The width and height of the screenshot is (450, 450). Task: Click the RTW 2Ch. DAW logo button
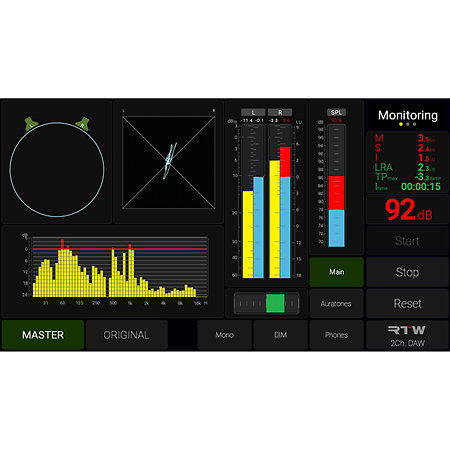click(x=407, y=335)
